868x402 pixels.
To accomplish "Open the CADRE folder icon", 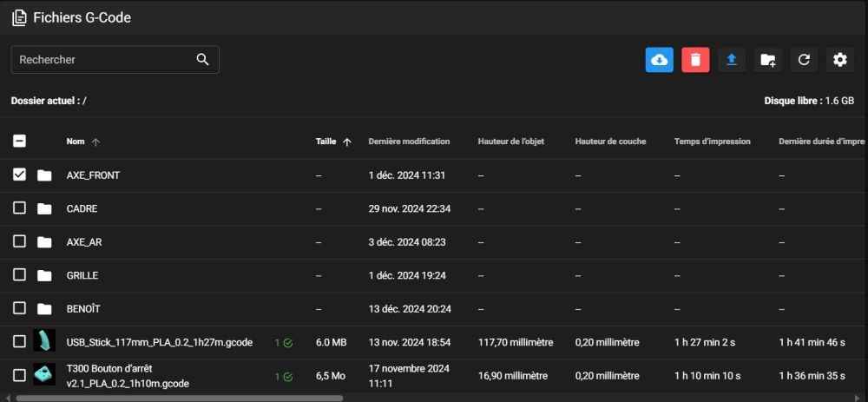I will point(44,208).
